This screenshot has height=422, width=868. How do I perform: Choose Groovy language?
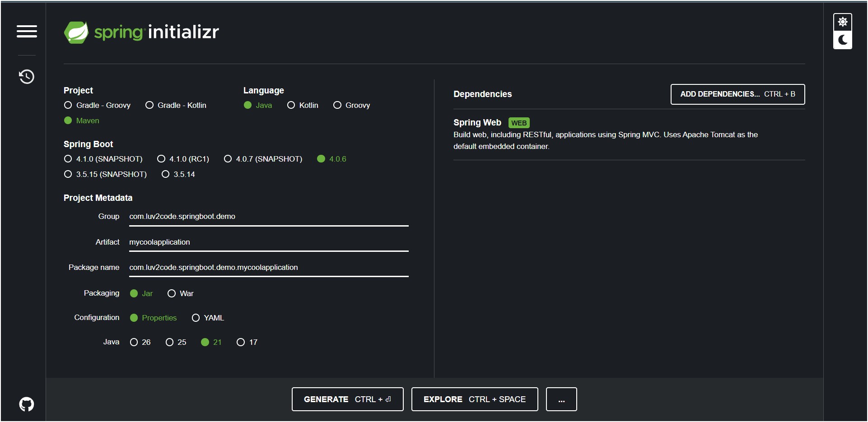coord(352,105)
